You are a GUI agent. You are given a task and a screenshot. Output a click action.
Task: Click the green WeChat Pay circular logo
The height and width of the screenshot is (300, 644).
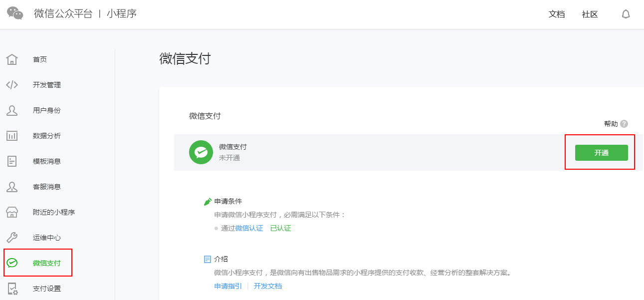pos(201,153)
